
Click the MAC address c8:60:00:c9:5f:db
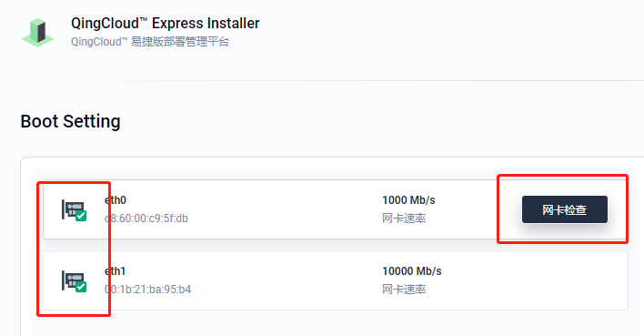146,219
